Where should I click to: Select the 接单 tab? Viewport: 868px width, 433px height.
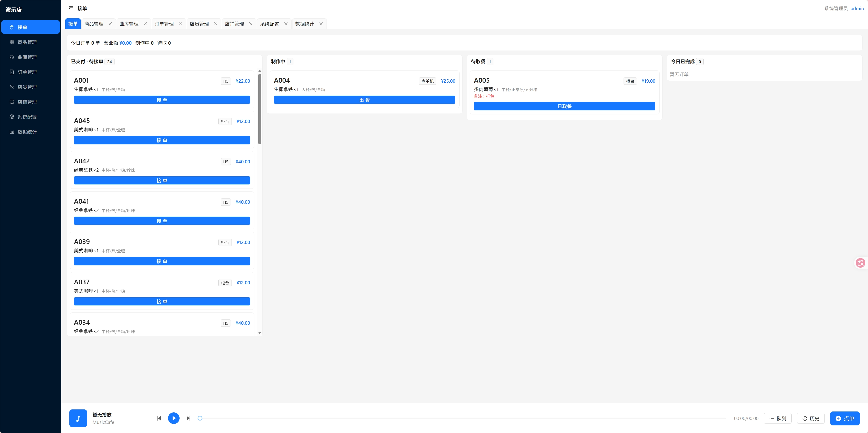coord(73,24)
